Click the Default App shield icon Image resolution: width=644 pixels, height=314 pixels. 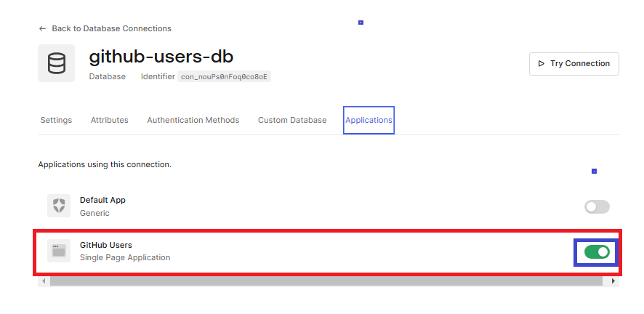click(x=59, y=206)
